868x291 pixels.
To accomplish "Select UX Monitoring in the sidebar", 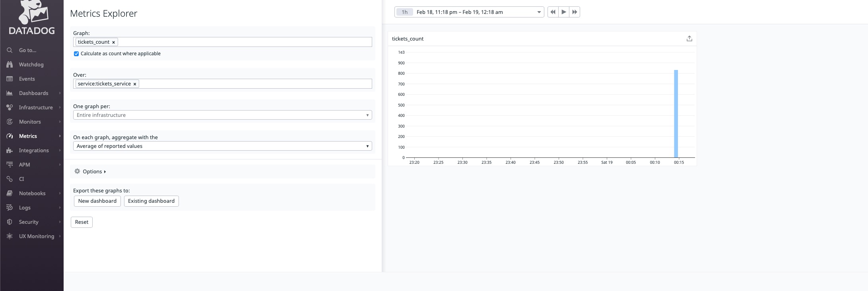I will (x=37, y=236).
